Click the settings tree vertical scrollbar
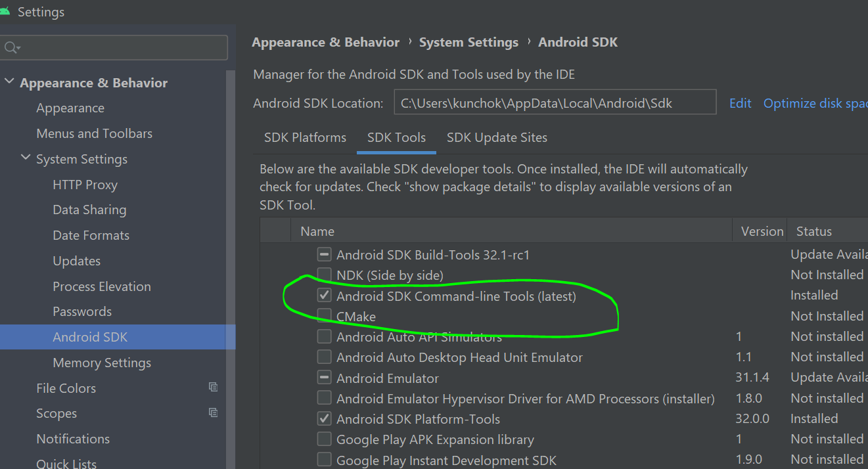Image resolution: width=868 pixels, height=469 pixels. tap(231, 269)
